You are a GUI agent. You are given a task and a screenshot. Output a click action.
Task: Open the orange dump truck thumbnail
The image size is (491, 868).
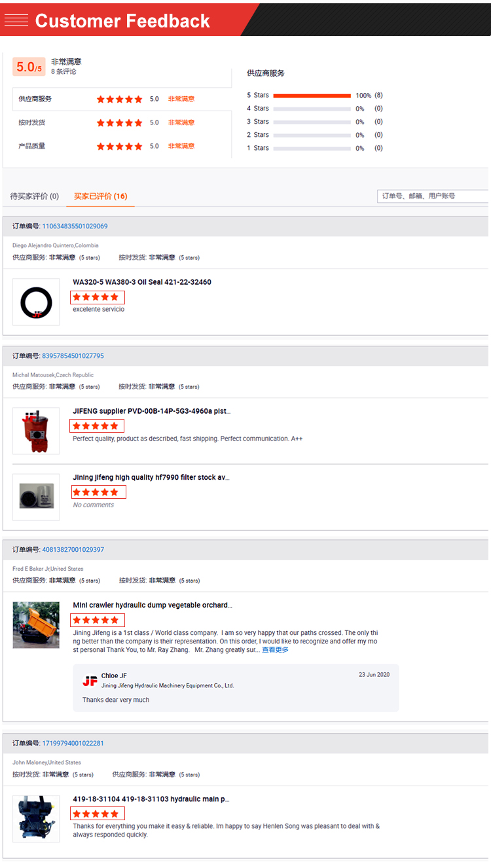36,625
